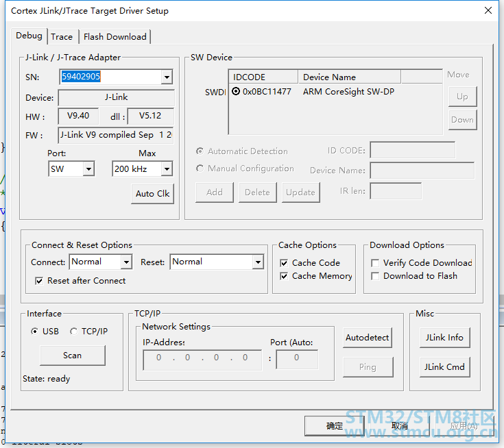Click the IR len input field
This screenshot has height=448, width=504.
click(x=396, y=191)
